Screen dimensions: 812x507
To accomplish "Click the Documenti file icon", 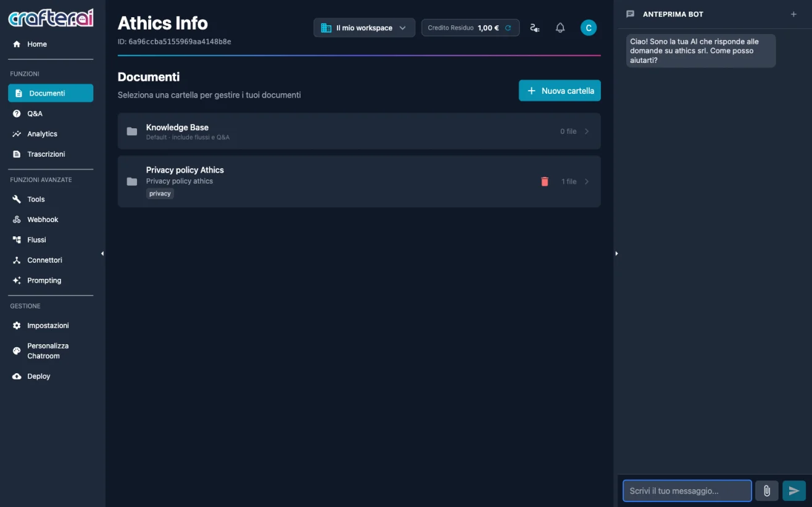I will coord(19,93).
